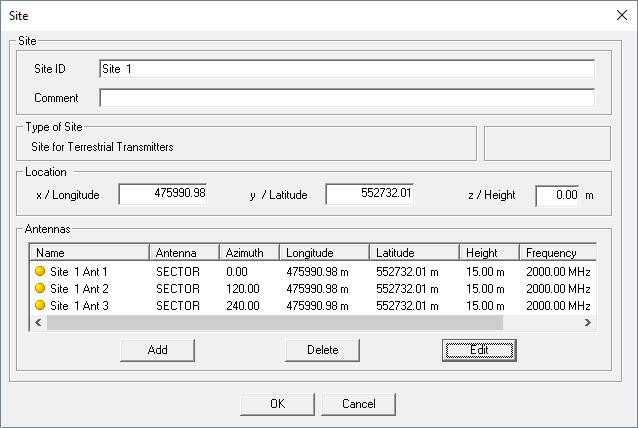The height and width of the screenshot is (428, 638).
Task: Close the Site dialog window
Action: point(614,16)
